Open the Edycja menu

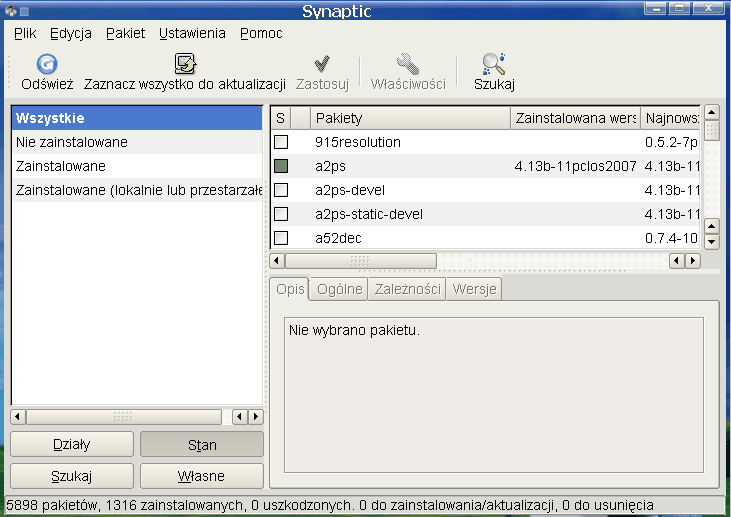tap(71, 34)
